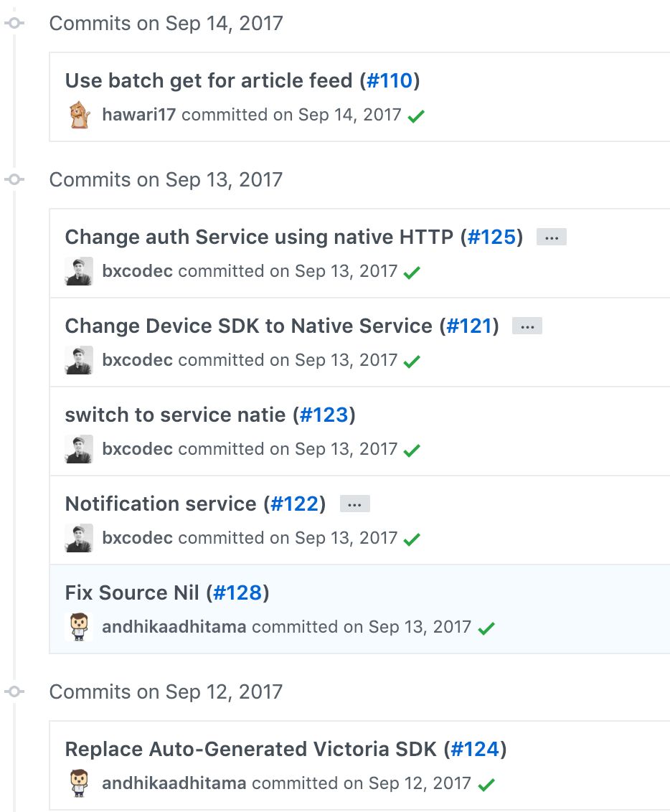The image size is (670, 812).
Task: Expand ellipsis on Notification service commit
Action: (x=354, y=504)
